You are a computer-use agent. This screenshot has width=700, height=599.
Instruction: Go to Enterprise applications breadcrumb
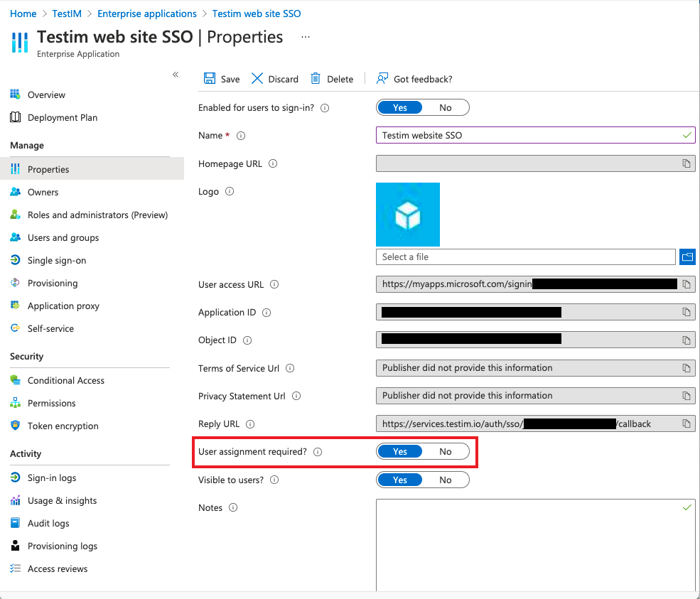click(x=147, y=14)
